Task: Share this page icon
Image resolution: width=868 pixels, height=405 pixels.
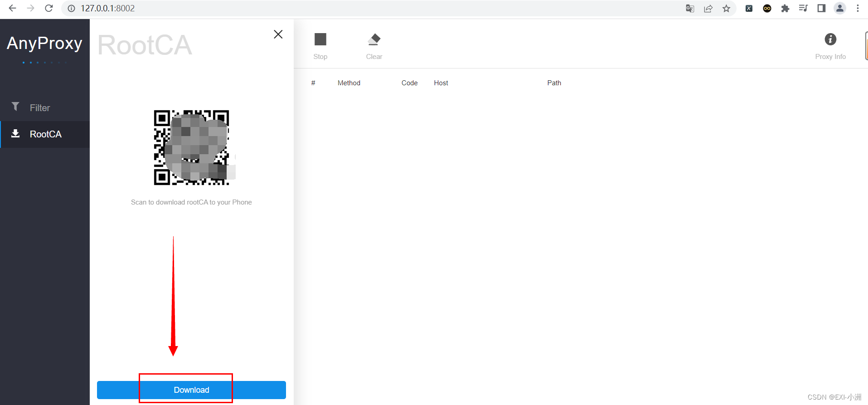Action: pyautogui.click(x=708, y=8)
